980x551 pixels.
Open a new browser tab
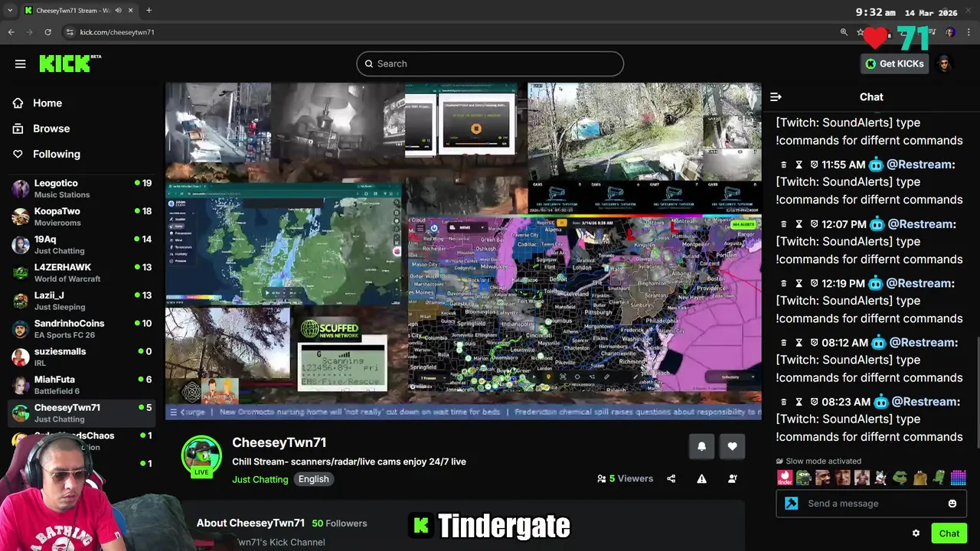click(149, 11)
